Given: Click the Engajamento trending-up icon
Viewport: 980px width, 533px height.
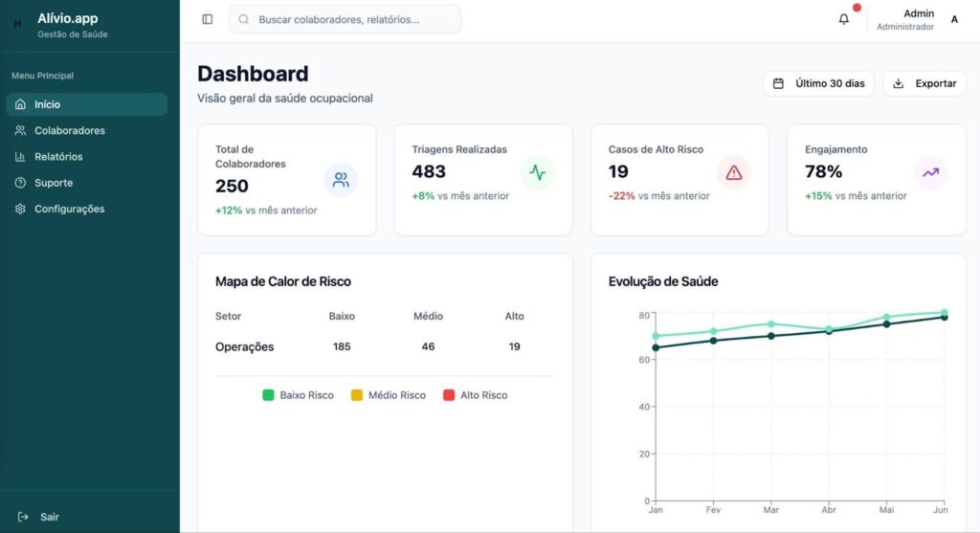Looking at the screenshot, I should 930,173.
